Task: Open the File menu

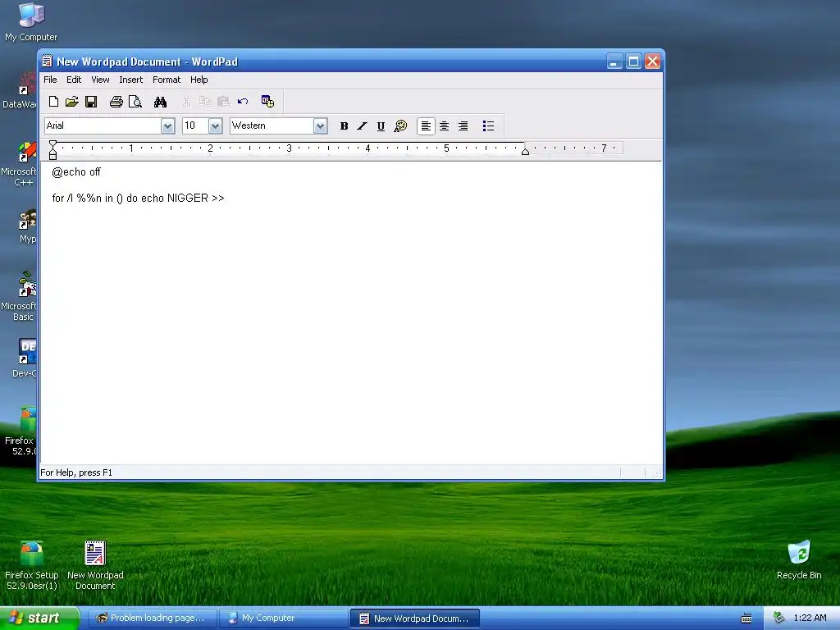Action: point(50,80)
